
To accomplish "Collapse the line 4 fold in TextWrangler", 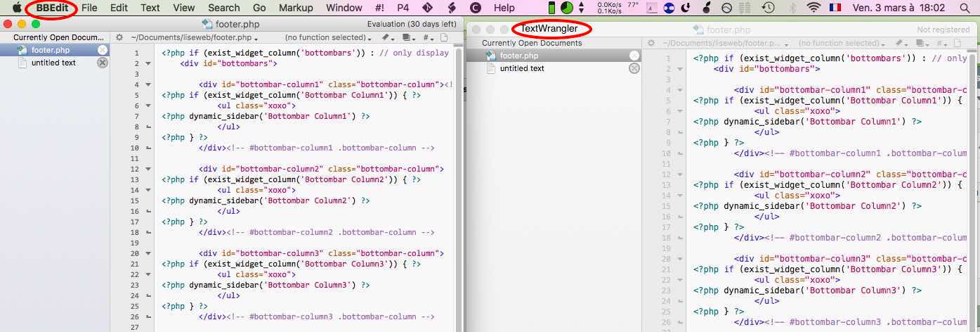I will pyautogui.click(x=679, y=90).
